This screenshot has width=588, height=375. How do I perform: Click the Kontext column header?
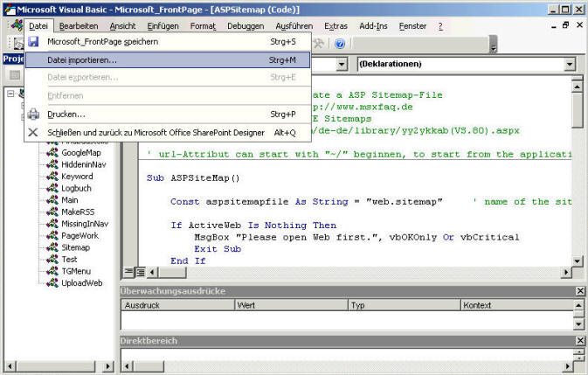516,305
